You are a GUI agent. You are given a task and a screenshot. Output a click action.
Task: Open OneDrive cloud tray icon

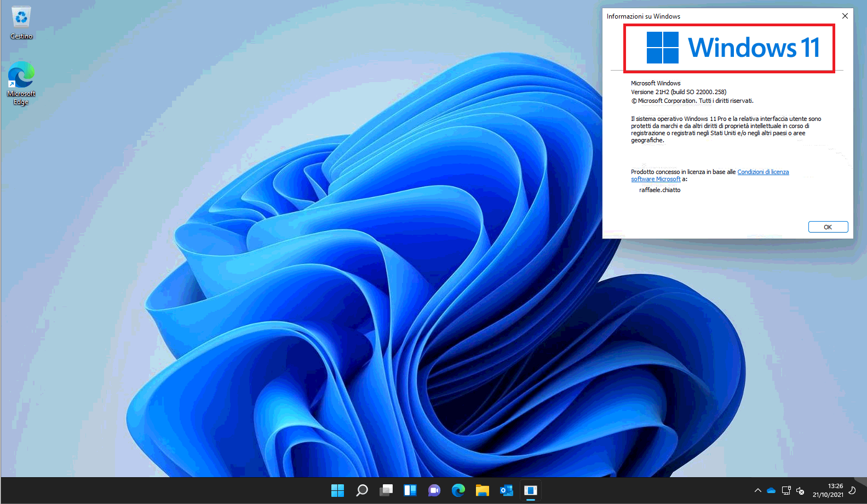pos(771,490)
